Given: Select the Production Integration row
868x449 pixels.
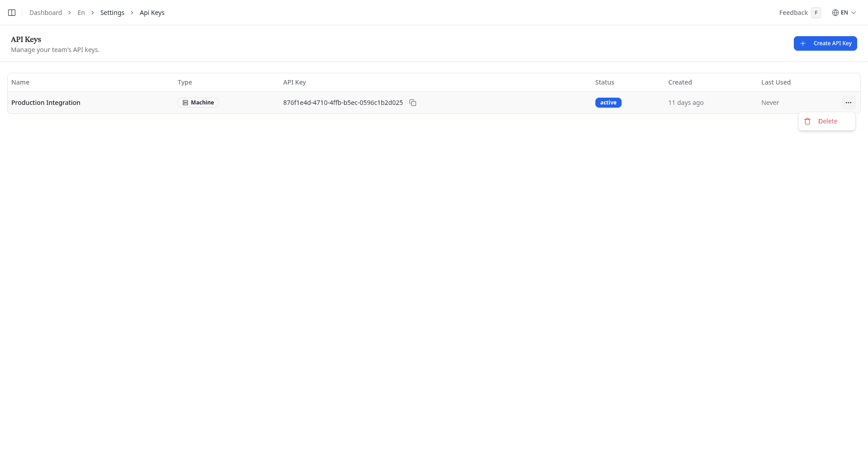Looking at the screenshot, I should (46, 103).
